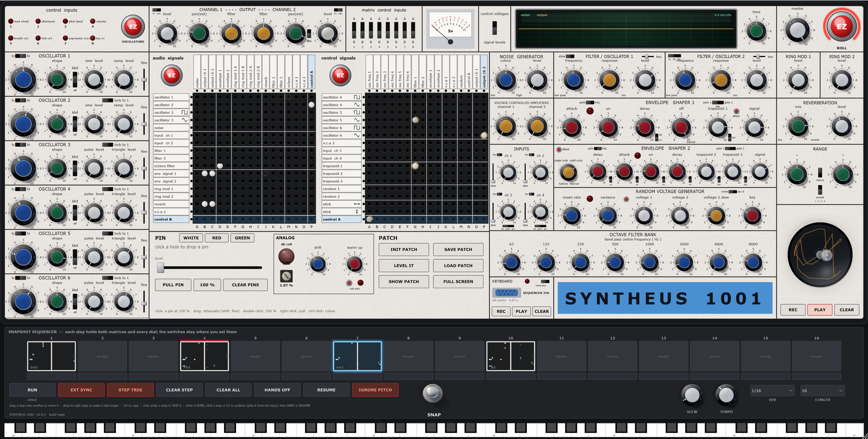Toggle the control voltages signal levels switch
Image resolution: width=868 pixels, height=439 pixels.
pos(494,28)
